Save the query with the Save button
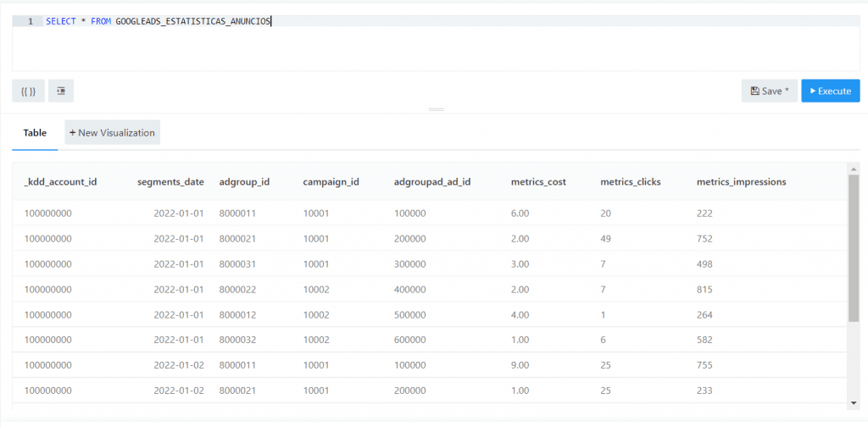Screen dimensions: 868x427 (769, 91)
